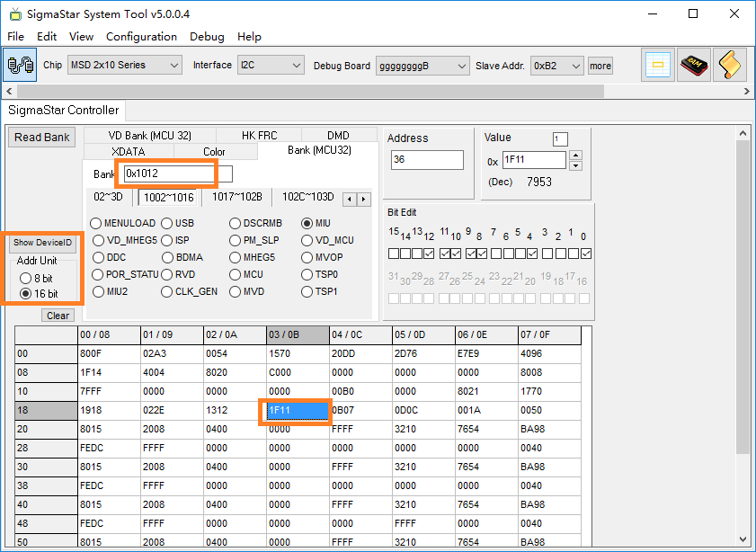
Task: Increment the hex value with up spinner
Action: point(576,155)
